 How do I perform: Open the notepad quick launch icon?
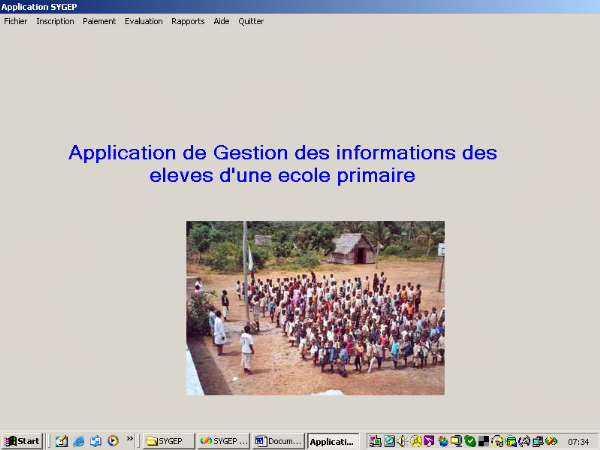coord(62,441)
